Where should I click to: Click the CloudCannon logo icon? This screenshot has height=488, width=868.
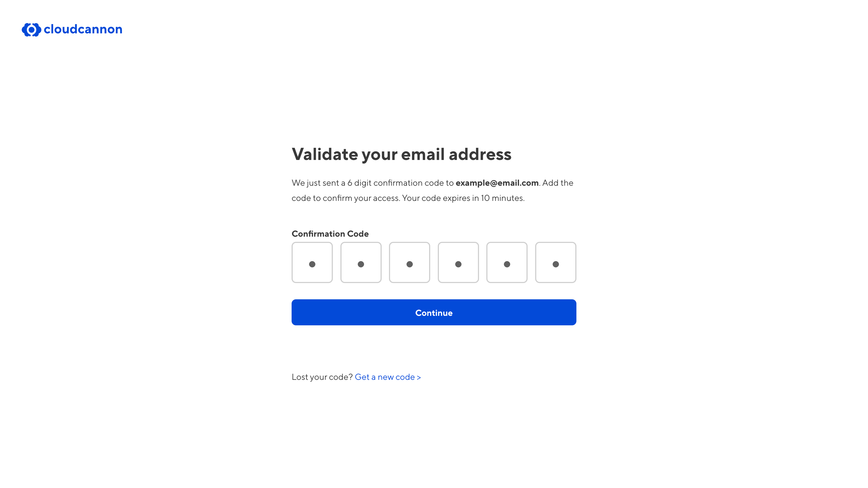click(x=30, y=29)
